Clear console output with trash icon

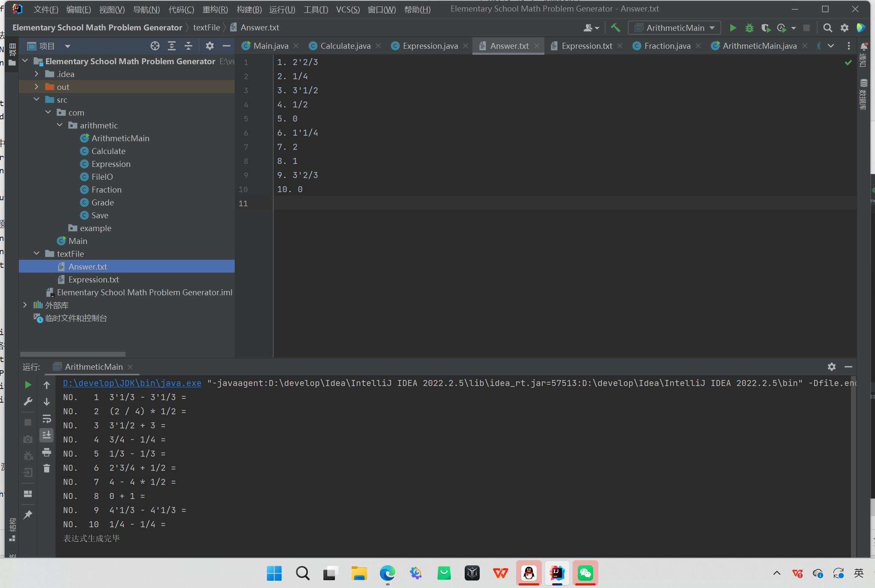point(47,469)
